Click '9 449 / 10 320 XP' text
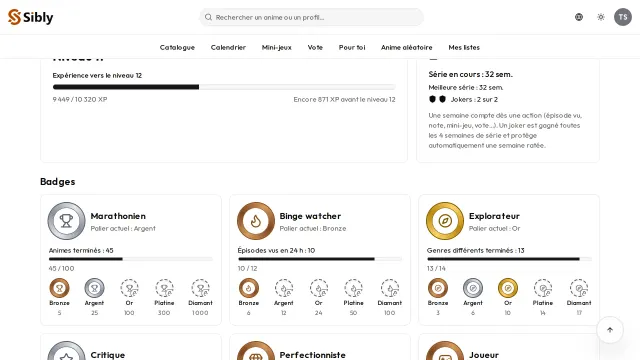Screen dimensions: 640x360 click(x=80, y=99)
